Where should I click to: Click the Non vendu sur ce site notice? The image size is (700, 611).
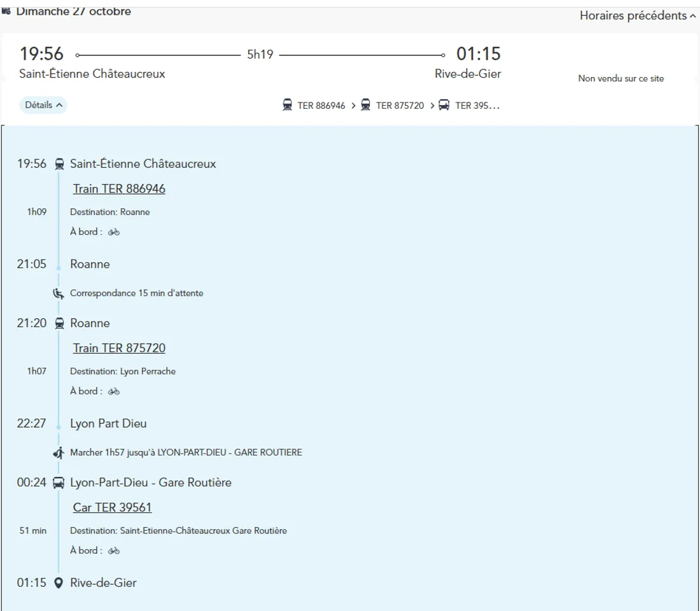620,78
